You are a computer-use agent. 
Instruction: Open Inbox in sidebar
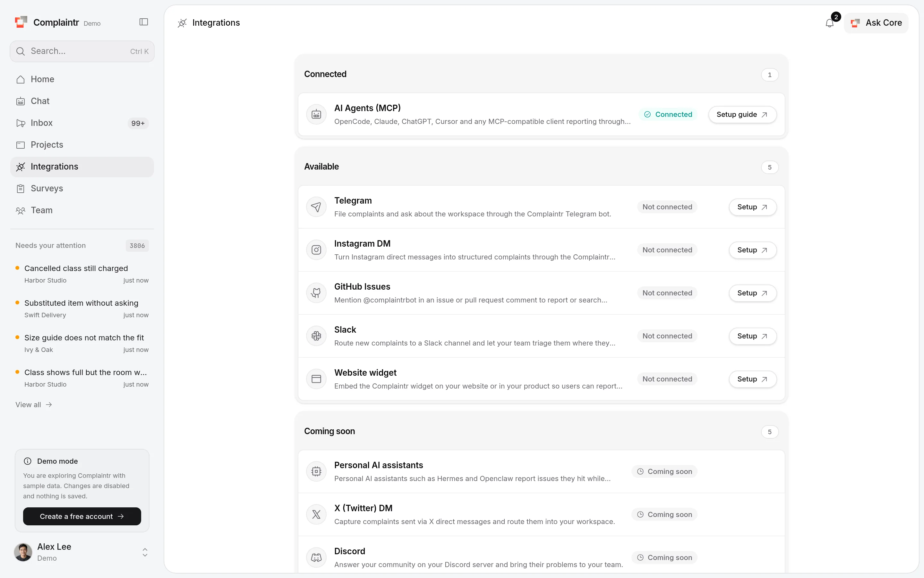(x=82, y=123)
